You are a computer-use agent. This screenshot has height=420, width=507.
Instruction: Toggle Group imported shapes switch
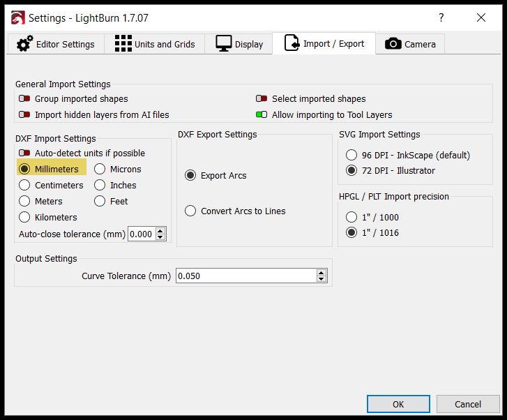[24, 98]
